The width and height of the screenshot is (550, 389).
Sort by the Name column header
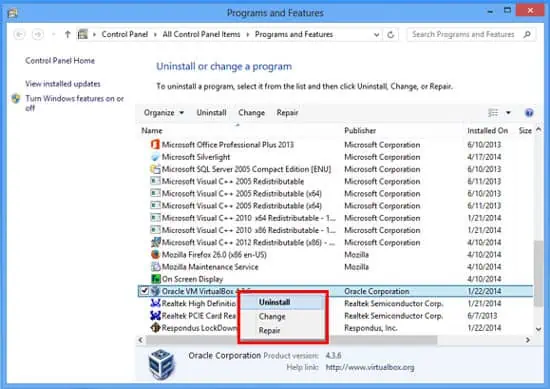pyautogui.click(x=152, y=131)
